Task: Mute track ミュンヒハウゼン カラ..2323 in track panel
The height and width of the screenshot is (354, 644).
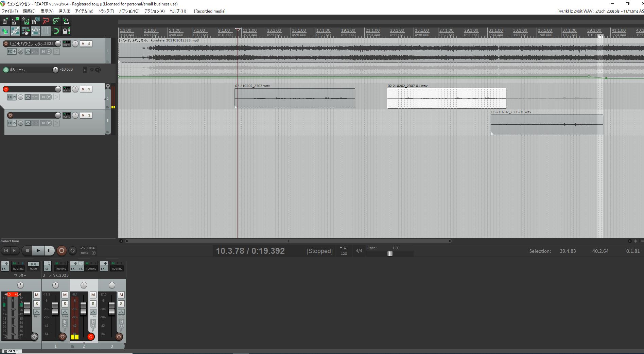Action: click(x=83, y=43)
